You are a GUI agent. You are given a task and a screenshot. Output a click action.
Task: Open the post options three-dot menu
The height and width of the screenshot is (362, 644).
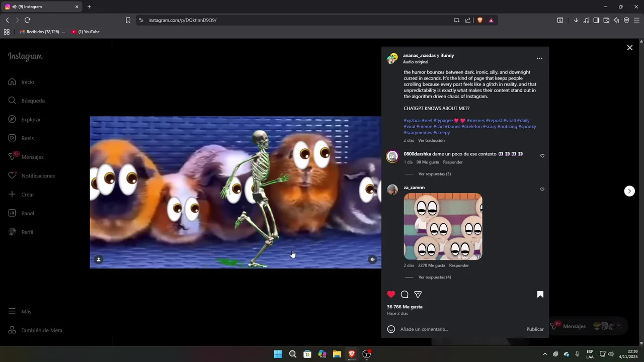[x=539, y=58]
